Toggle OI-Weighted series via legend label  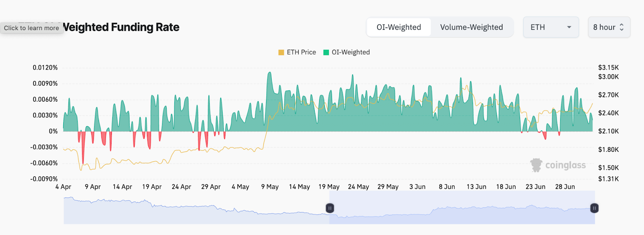(351, 52)
